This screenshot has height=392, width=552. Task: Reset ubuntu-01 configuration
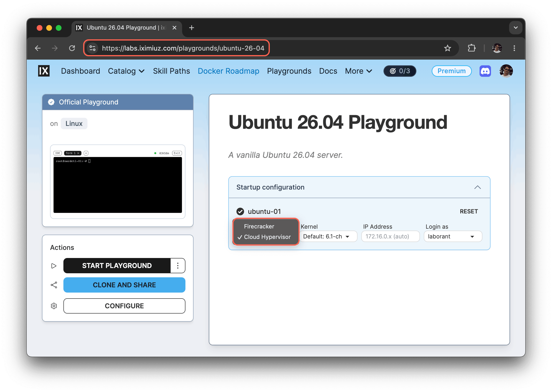(x=469, y=211)
